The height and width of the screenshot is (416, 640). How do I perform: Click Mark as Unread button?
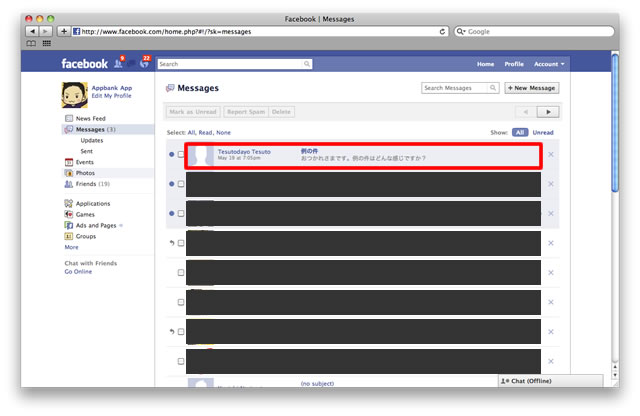(x=193, y=112)
